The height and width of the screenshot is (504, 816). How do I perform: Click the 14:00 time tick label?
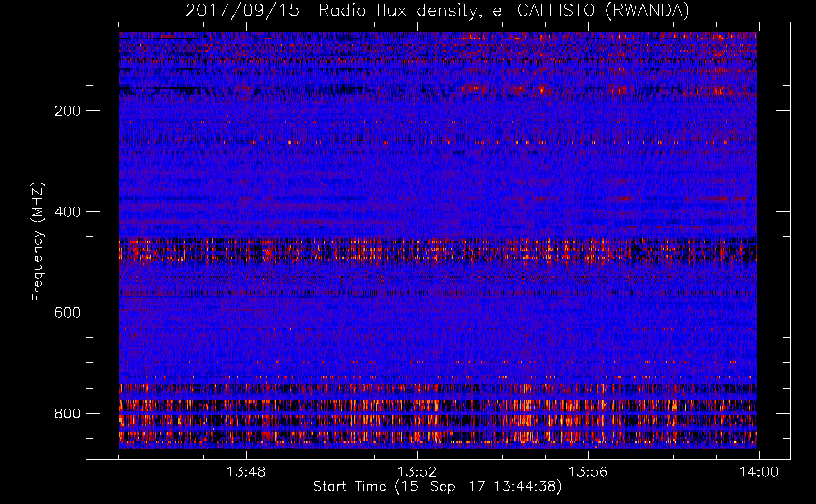(x=759, y=472)
